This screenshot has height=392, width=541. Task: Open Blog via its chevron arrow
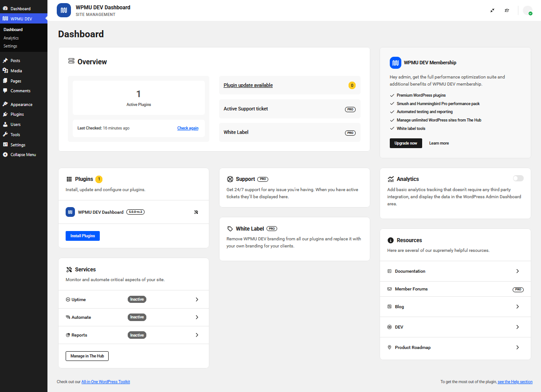click(x=517, y=306)
